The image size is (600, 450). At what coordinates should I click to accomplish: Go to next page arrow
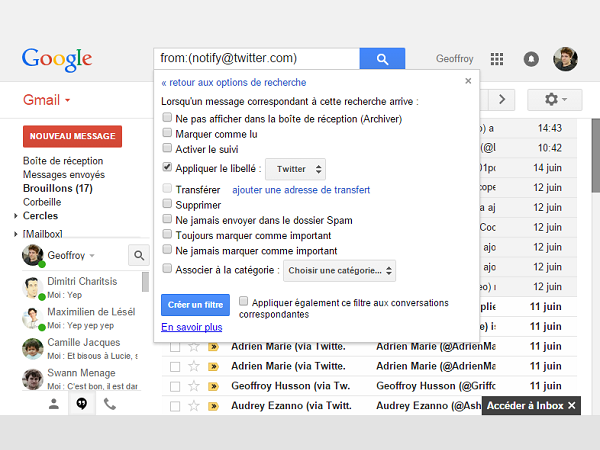click(502, 99)
